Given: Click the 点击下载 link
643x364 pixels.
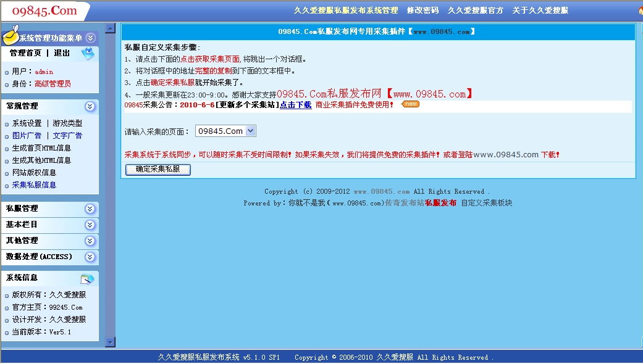Looking at the screenshot, I should pos(295,105).
